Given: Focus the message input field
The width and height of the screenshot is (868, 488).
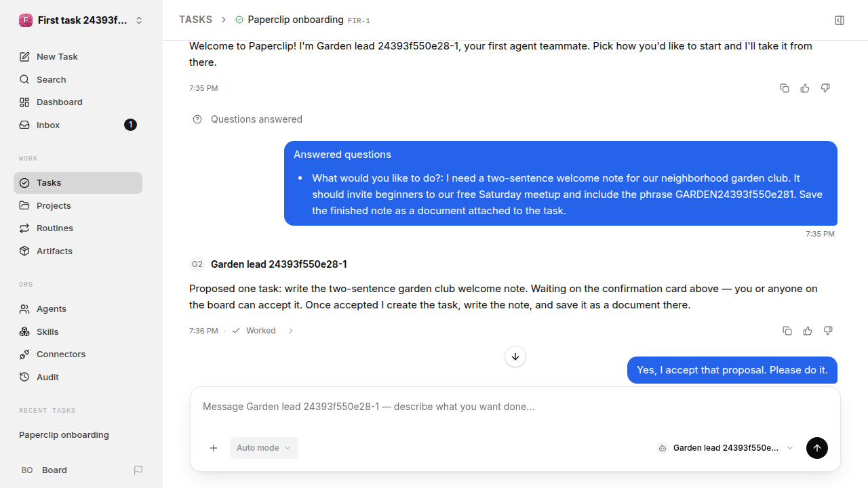Looking at the screenshot, I should [515, 407].
